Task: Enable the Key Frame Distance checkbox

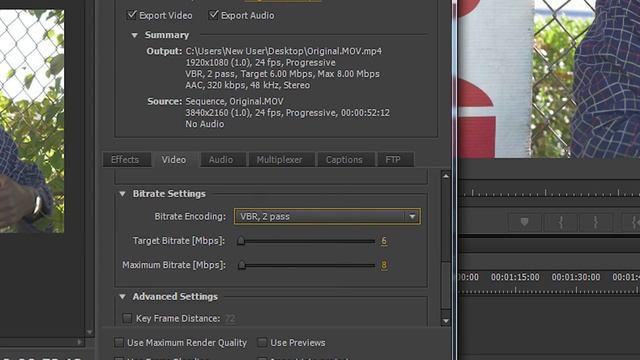Action: tap(127, 318)
